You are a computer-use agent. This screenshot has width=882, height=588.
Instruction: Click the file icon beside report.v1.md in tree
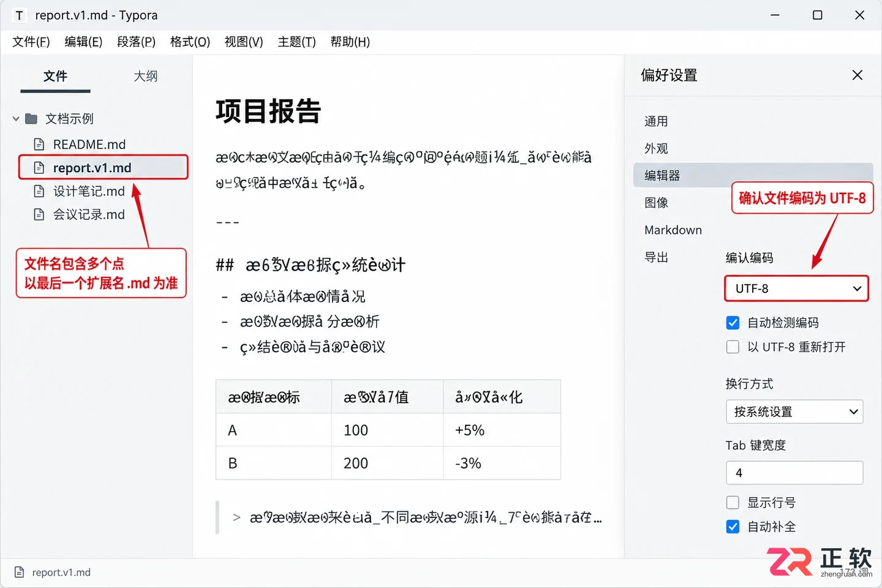point(39,168)
